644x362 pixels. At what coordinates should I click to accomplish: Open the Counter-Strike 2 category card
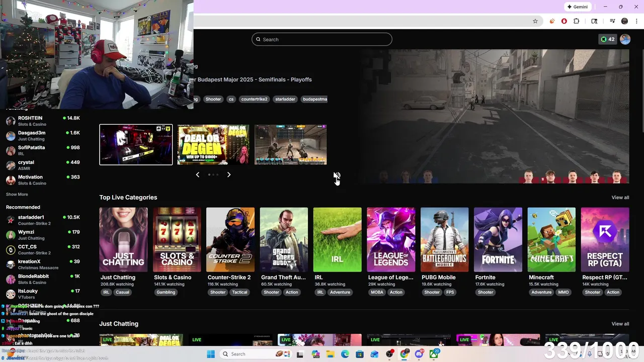pyautogui.click(x=230, y=239)
